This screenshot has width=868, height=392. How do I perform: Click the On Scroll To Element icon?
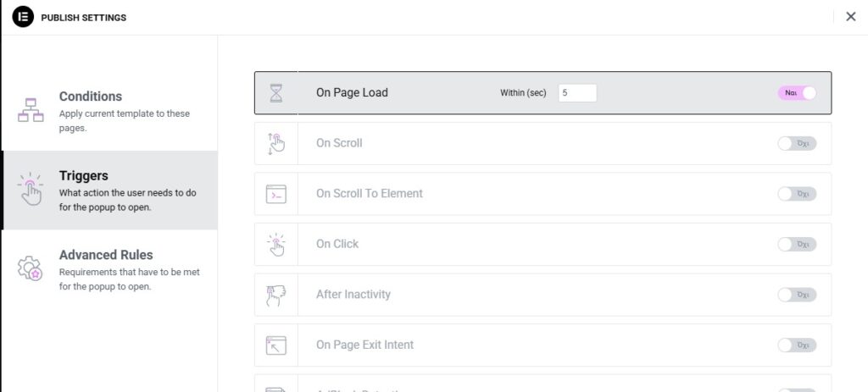pos(276,194)
